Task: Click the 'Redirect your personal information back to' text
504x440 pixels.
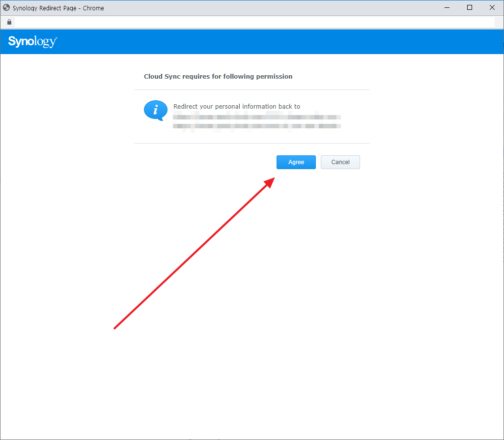Action: [237, 107]
